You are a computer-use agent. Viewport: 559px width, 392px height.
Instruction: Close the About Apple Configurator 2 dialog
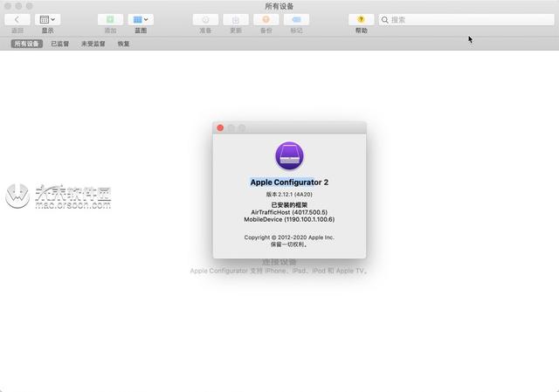220,128
